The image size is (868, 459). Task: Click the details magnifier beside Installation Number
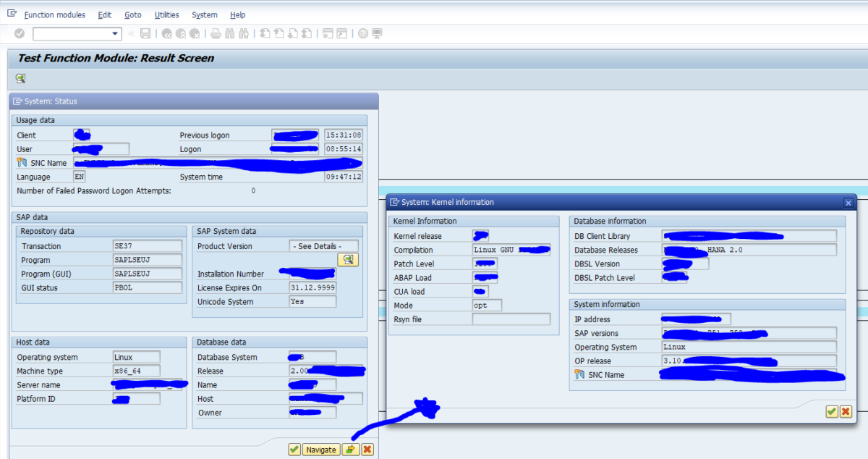point(348,259)
